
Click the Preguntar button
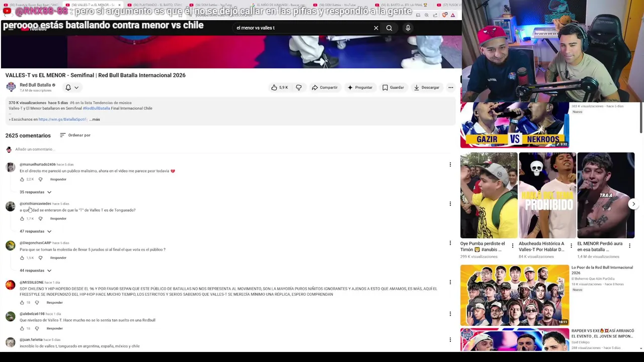click(360, 87)
